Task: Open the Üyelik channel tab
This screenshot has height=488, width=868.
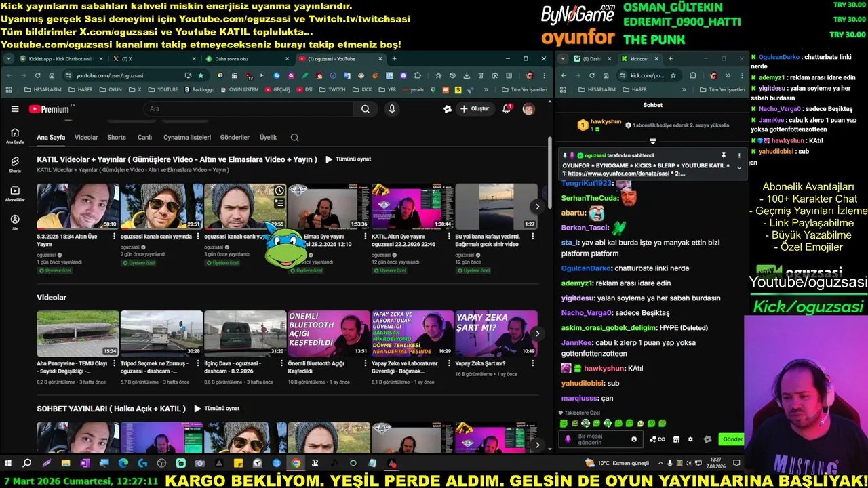Action: pyautogui.click(x=269, y=138)
